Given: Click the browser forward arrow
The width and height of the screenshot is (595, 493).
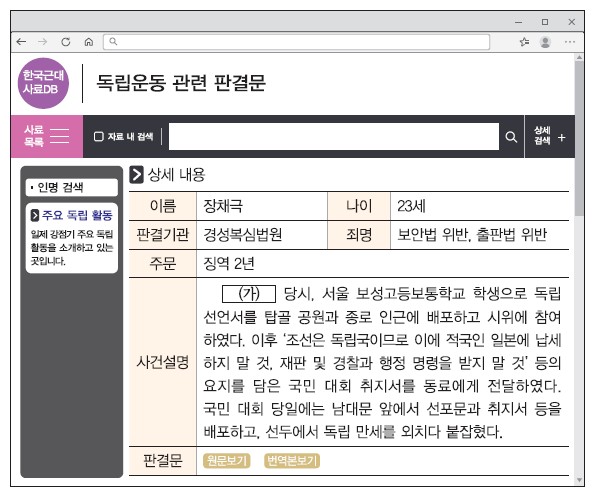Looking at the screenshot, I should pos(43,42).
